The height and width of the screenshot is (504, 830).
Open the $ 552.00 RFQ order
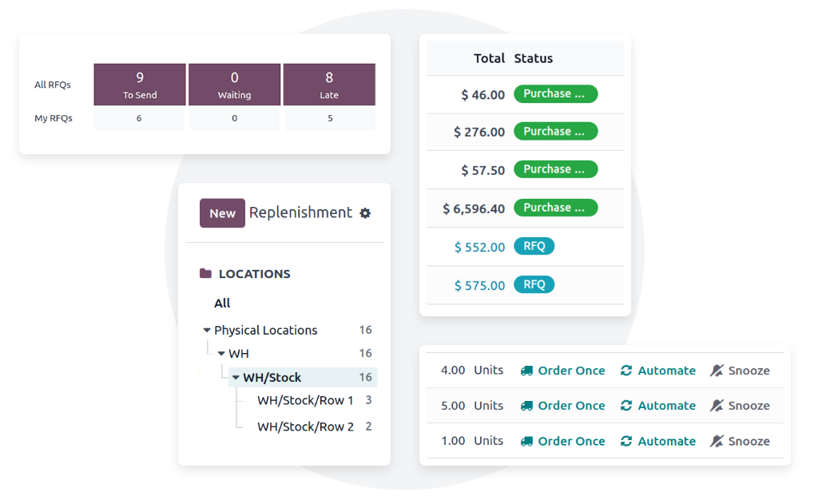click(x=479, y=247)
